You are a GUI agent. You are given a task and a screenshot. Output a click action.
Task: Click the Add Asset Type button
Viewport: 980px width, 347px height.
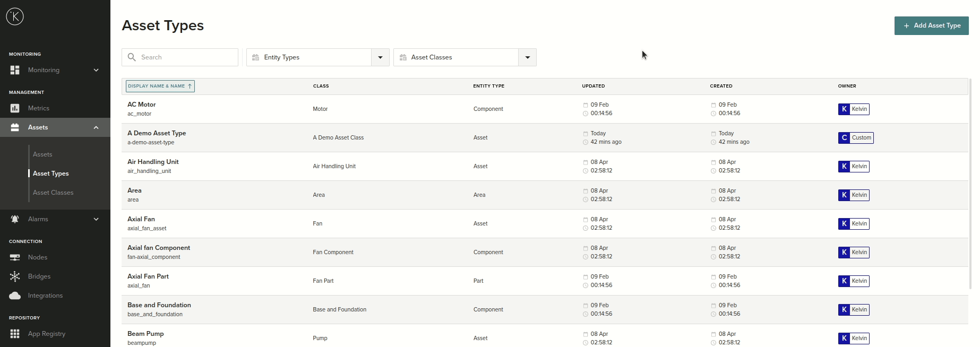coord(931,25)
